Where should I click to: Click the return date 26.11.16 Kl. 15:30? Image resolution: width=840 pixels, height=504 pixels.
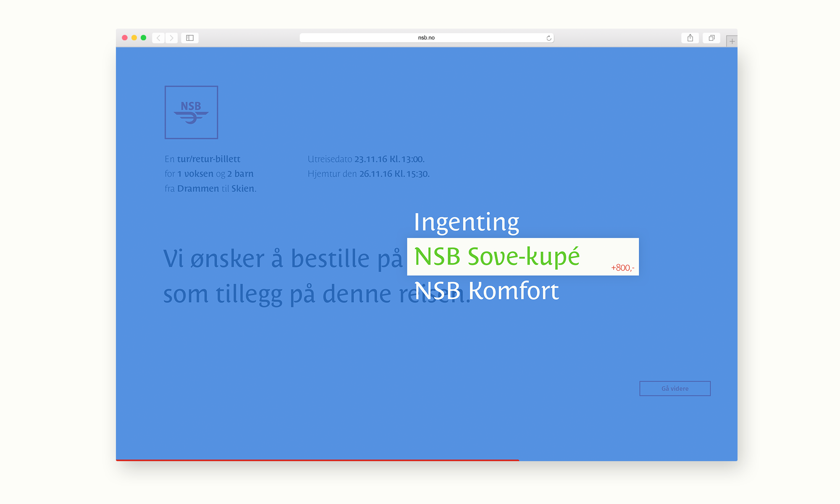click(394, 174)
